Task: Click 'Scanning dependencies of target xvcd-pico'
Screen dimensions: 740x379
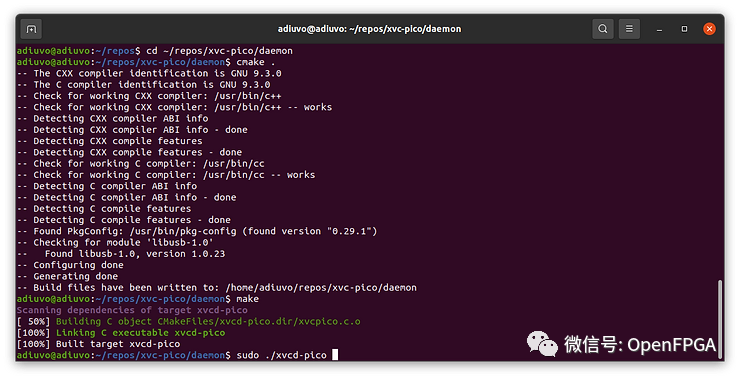Action: click(132, 311)
